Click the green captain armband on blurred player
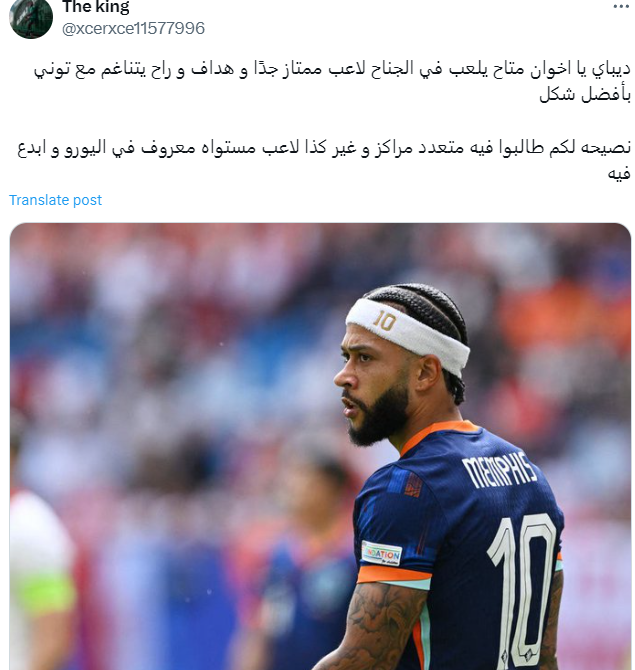The width and height of the screenshot is (635, 670). point(47,594)
